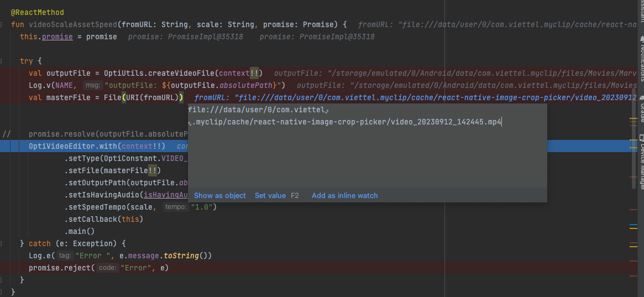This screenshot has height=297, width=644.
Task: Click "Set value" in the debugger popup
Action: pyautogui.click(x=270, y=195)
